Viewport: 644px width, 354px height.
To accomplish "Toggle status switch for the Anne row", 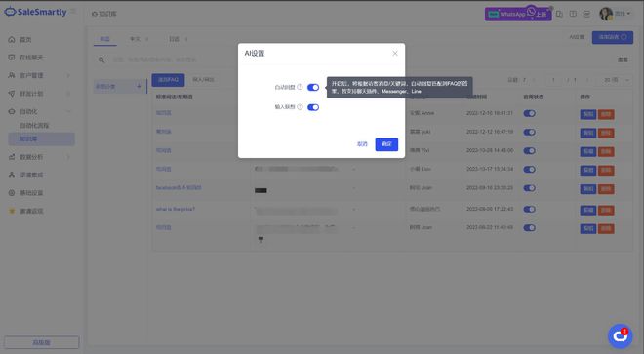I will click(530, 113).
